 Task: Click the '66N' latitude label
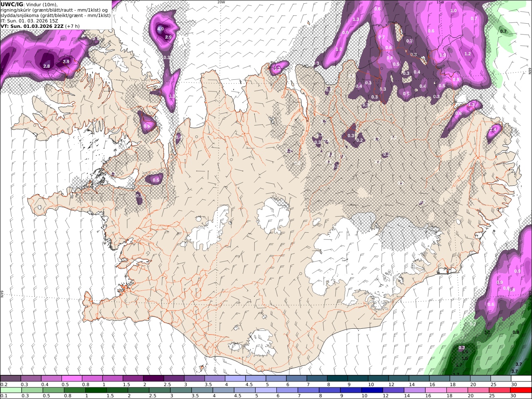530,71
